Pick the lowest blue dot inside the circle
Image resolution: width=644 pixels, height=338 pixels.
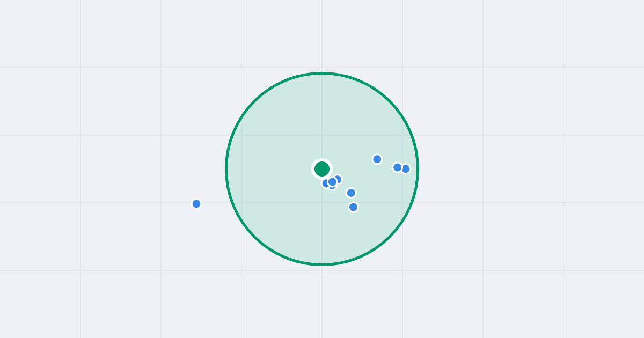click(353, 207)
